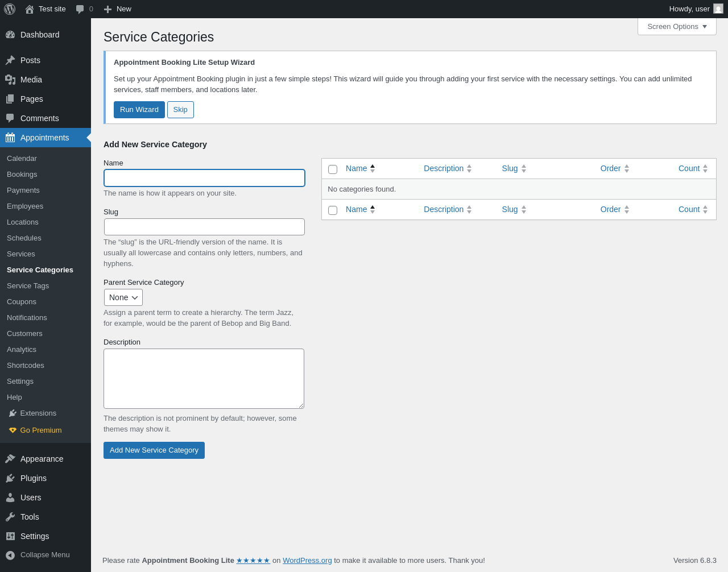This screenshot has height=572, width=728.
Task: Click the WordPress logo icon
Action: [10, 9]
